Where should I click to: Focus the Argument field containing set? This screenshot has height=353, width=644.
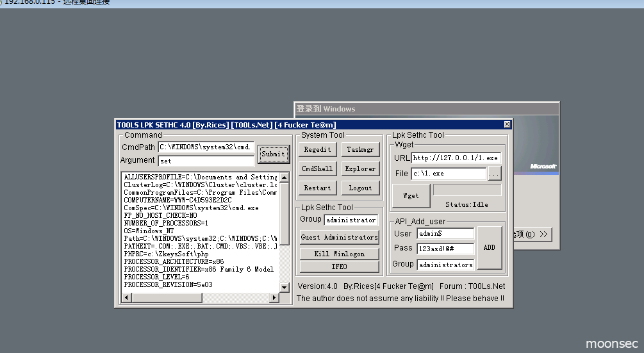(x=206, y=161)
